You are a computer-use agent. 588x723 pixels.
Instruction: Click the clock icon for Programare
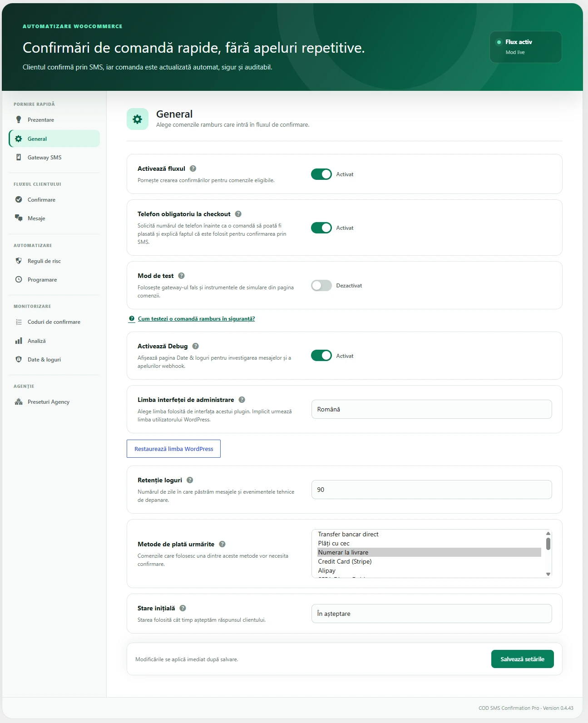[x=19, y=279]
